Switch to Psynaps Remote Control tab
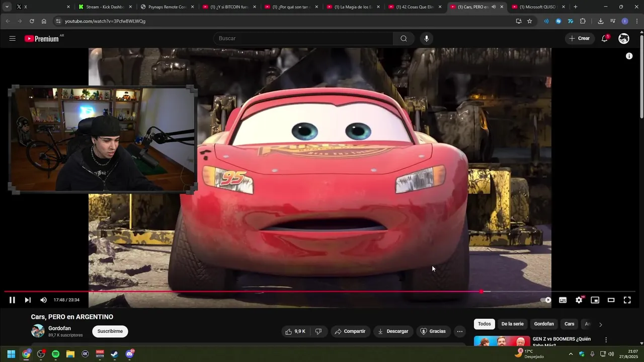The width and height of the screenshot is (644, 362). [x=167, y=7]
